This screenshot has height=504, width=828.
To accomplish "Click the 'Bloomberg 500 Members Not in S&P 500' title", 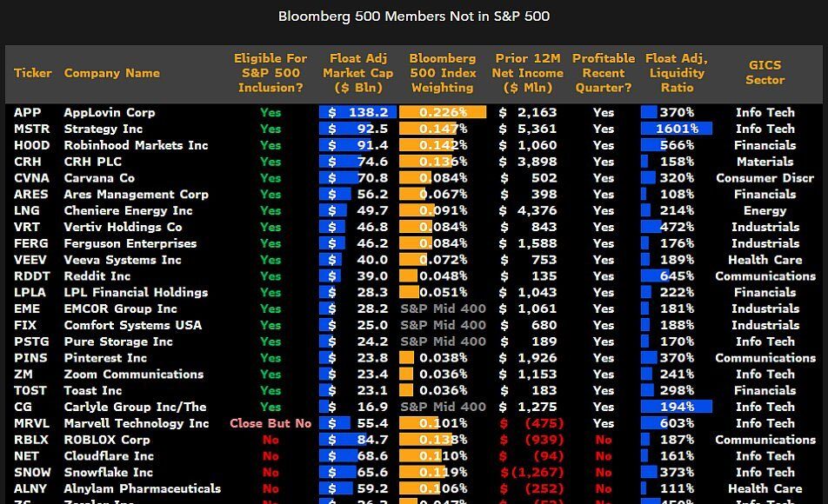I will pos(414,17).
